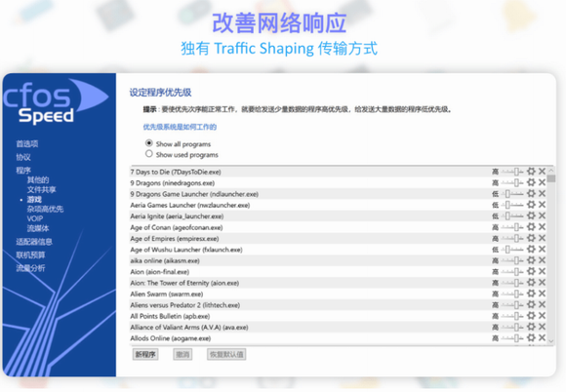Open gear for Aion: The Tower of Eternity
Image resolution: width=566 pixels, height=392 pixels.
[531, 283]
